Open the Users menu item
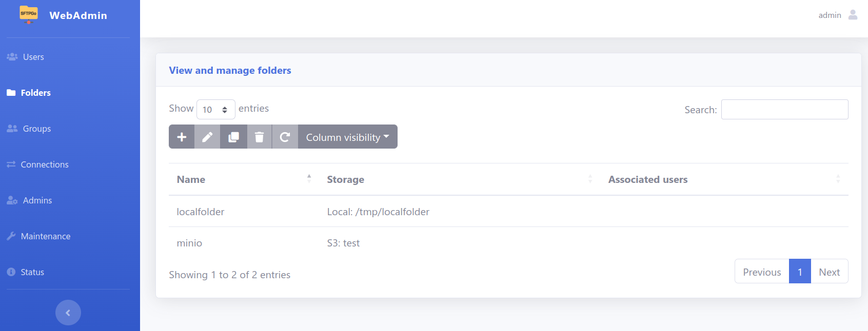The height and width of the screenshot is (331, 868). point(33,57)
